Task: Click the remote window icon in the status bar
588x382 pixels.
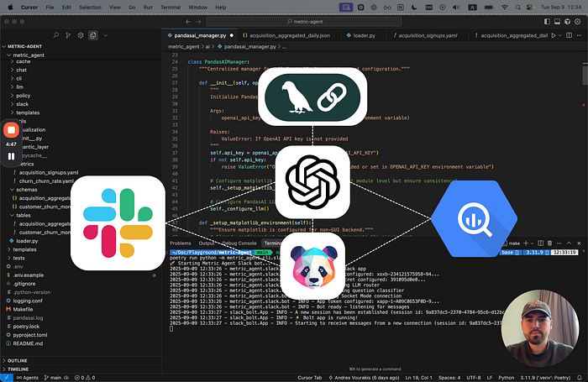Action: coord(7,378)
